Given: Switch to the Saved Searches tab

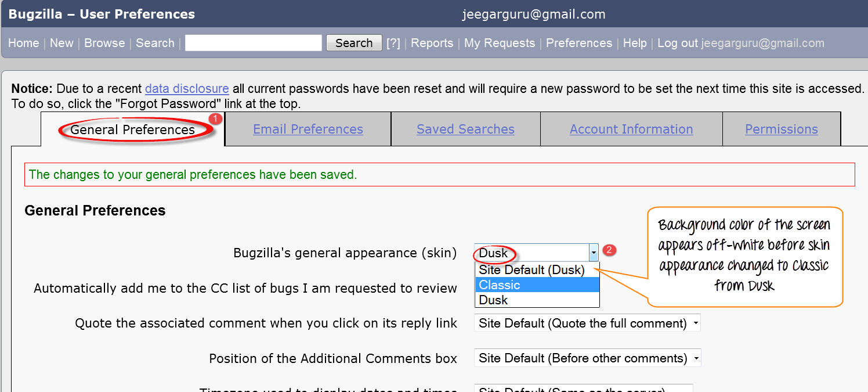Looking at the screenshot, I should 465,129.
